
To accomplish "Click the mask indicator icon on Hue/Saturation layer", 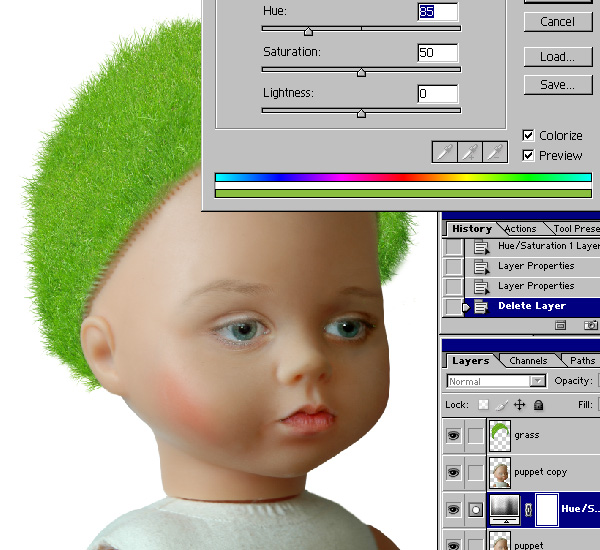I will point(476,509).
